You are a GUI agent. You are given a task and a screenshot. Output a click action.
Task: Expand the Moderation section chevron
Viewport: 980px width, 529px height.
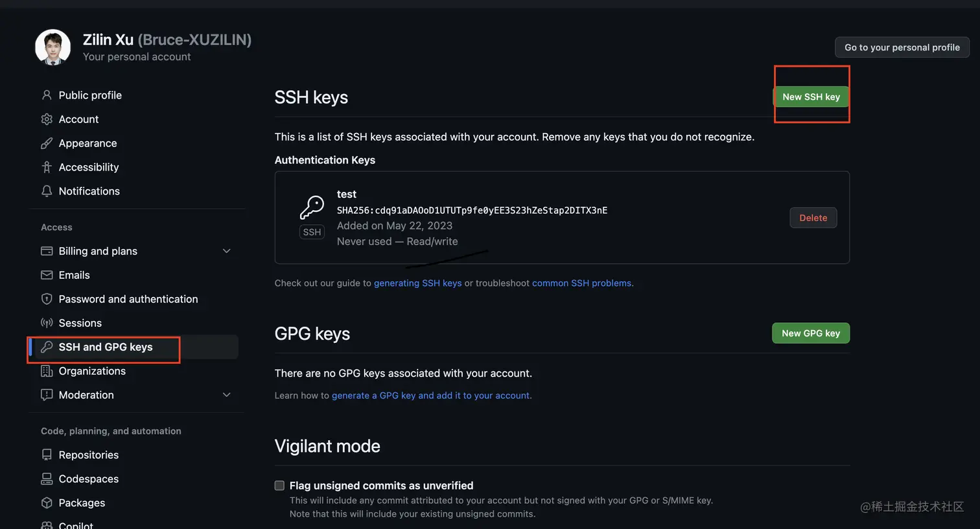[226, 395]
